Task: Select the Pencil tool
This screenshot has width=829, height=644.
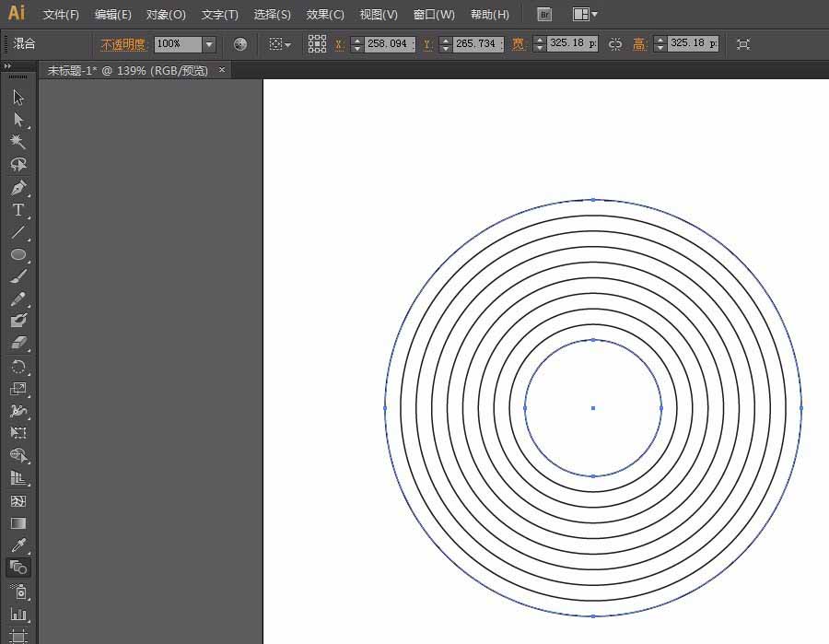Action: tap(18, 299)
